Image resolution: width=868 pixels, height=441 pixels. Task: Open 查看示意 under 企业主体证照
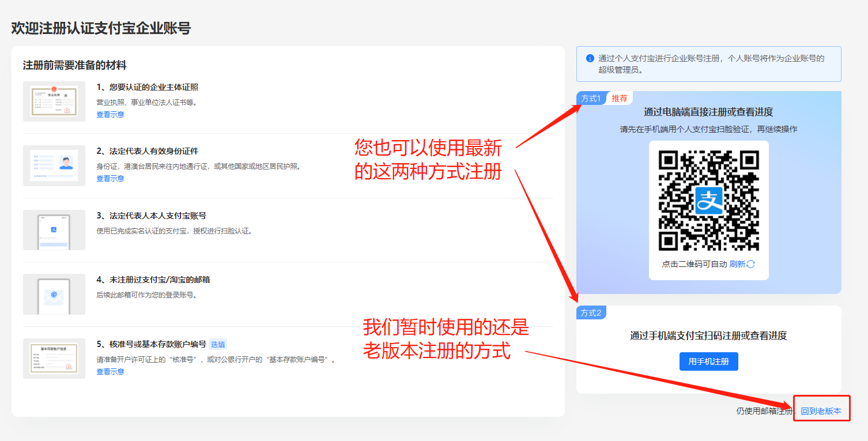(110, 115)
